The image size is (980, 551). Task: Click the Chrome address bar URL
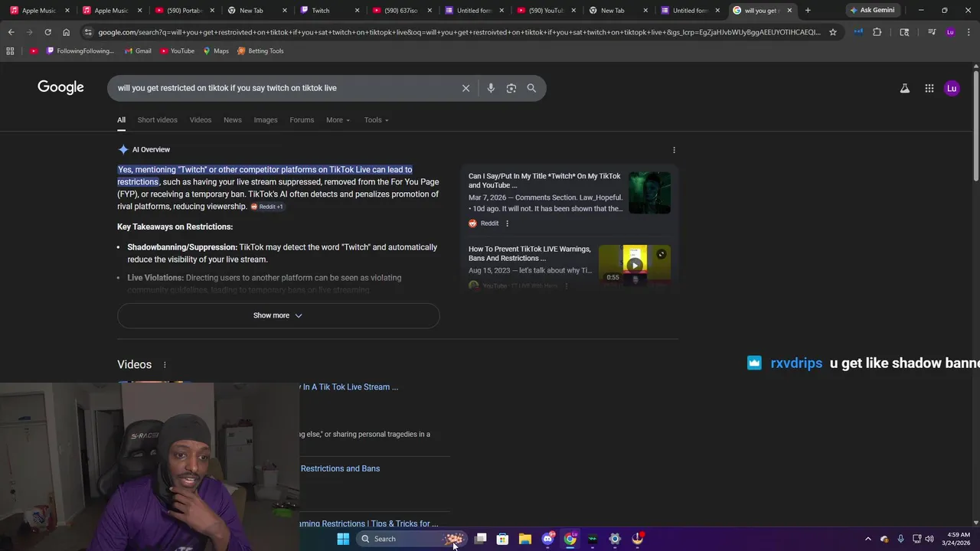tap(459, 32)
